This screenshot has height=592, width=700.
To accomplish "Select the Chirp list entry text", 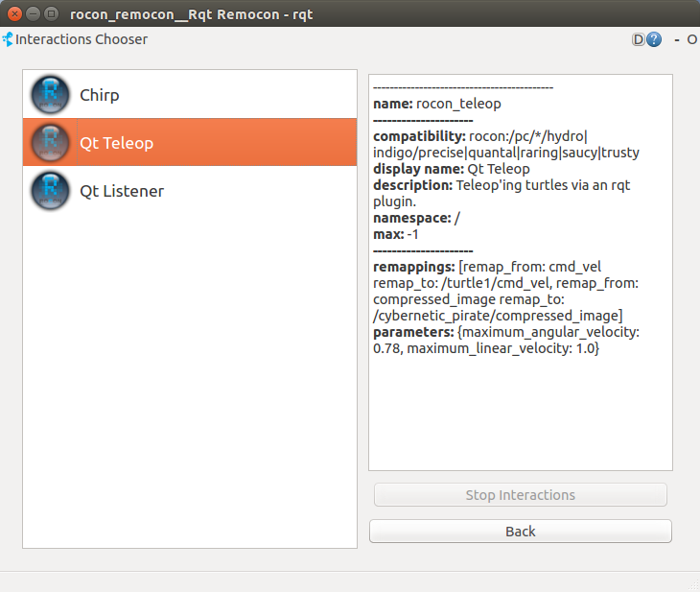I will point(100,95).
